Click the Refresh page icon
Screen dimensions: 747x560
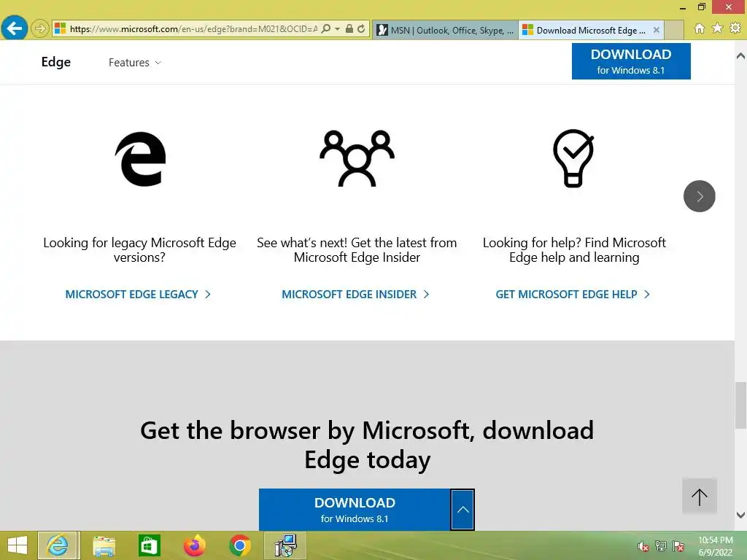[362, 28]
